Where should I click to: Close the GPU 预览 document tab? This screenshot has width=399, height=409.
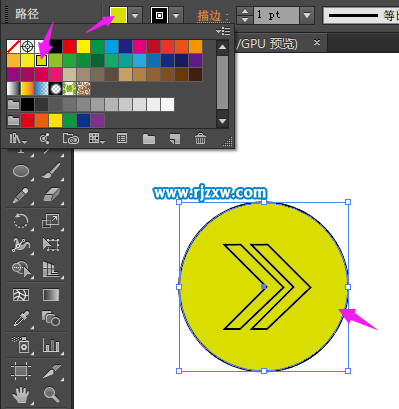pyautogui.click(x=317, y=43)
